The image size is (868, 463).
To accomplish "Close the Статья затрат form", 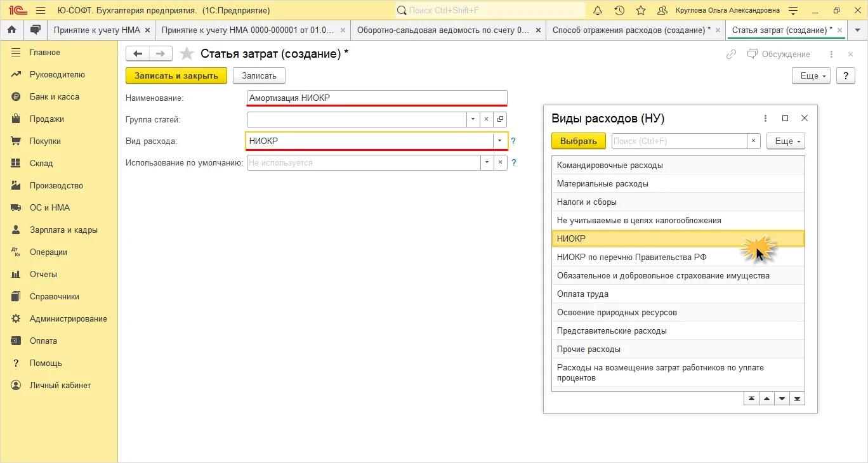I will point(851,55).
